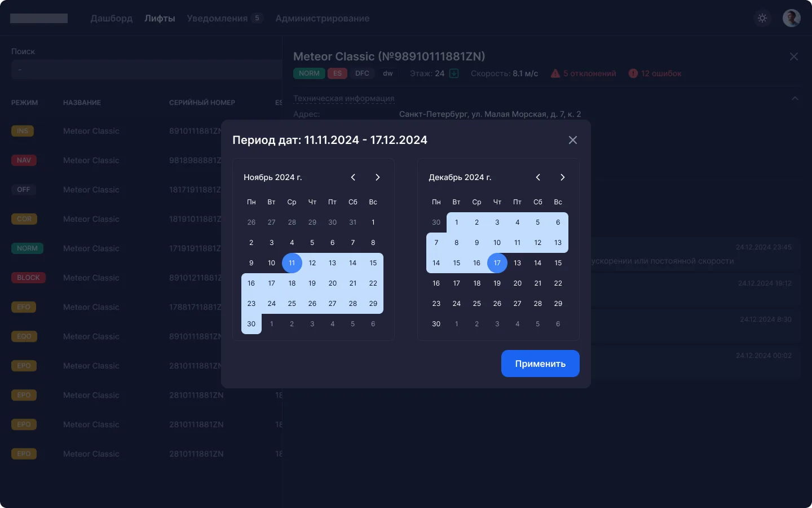The image size is (812, 508).
Task: Select November 30 in calendar
Action: (251, 324)
